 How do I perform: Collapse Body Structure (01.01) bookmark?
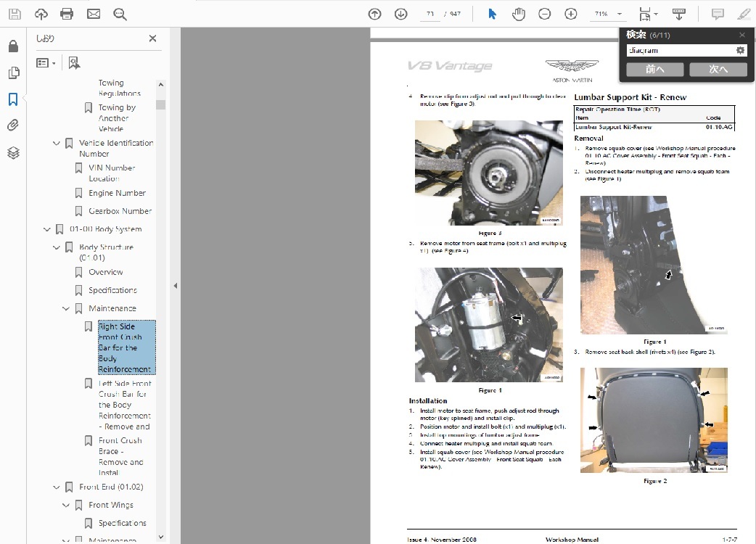[56, 247]
